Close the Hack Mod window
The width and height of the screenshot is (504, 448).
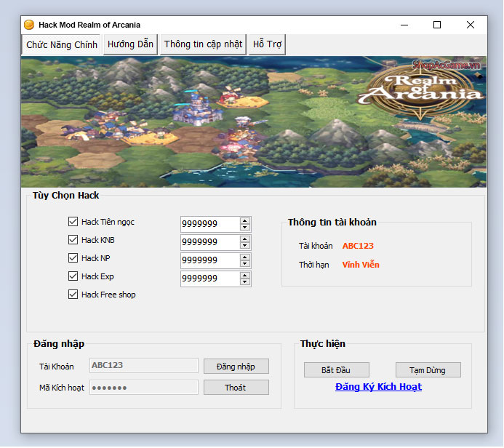tap(471, 25)
